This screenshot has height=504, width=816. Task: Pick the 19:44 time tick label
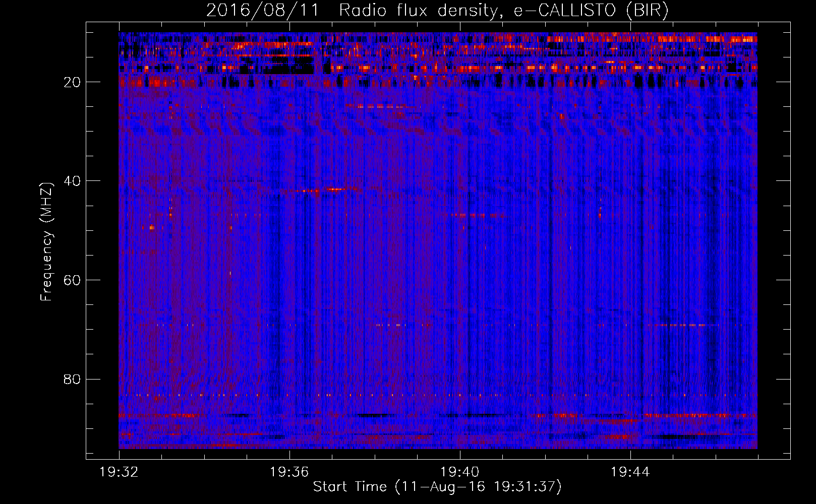630,472
